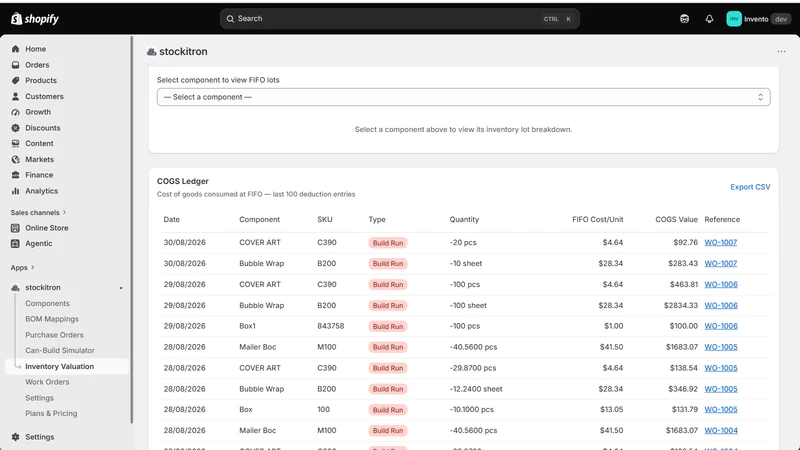Viewport: 800px width, 450px height.
Task: Click the COGS Ledger heading
Action: coord(183,181)
